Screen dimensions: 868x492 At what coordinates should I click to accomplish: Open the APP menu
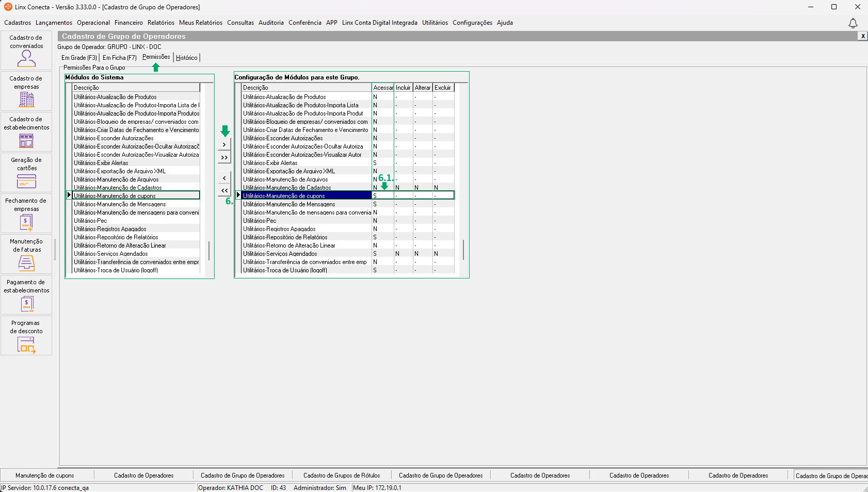coord(332,23)
